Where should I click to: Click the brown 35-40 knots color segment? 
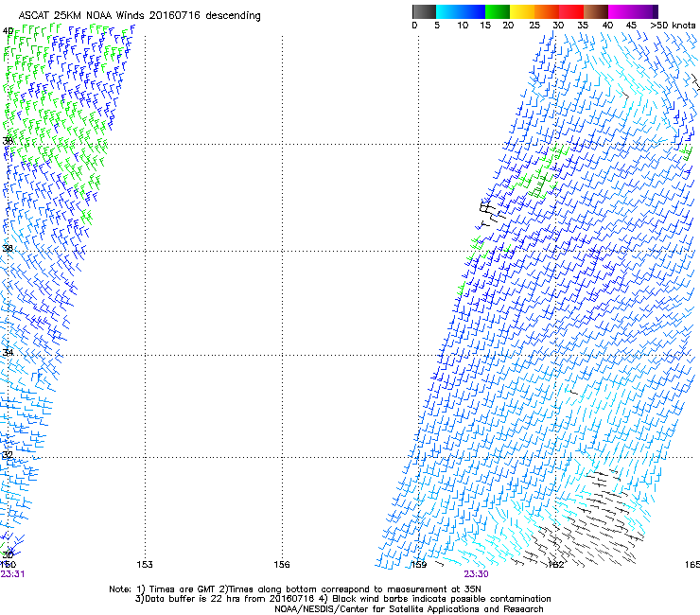tap(596, 11)
